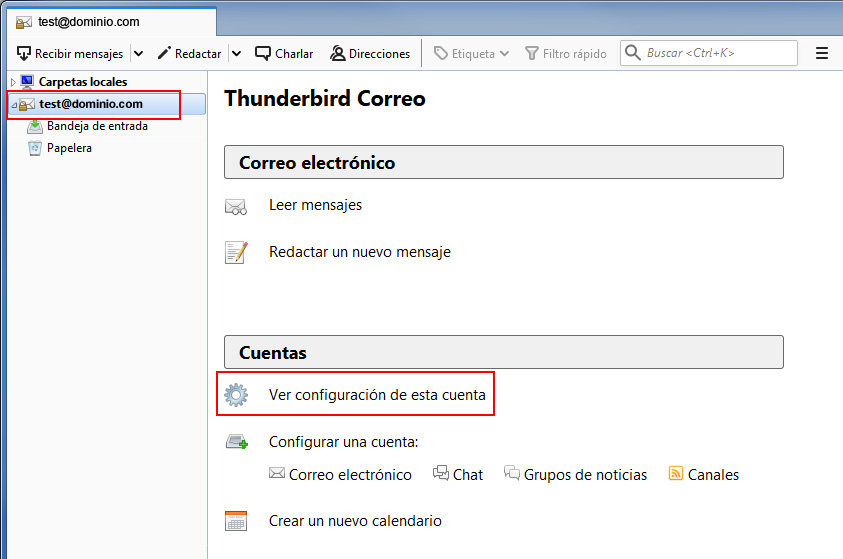The height and width of the screenshot is (559, 843).
Task: Toggle the Filtro rápido button
Action: (566, 53)
